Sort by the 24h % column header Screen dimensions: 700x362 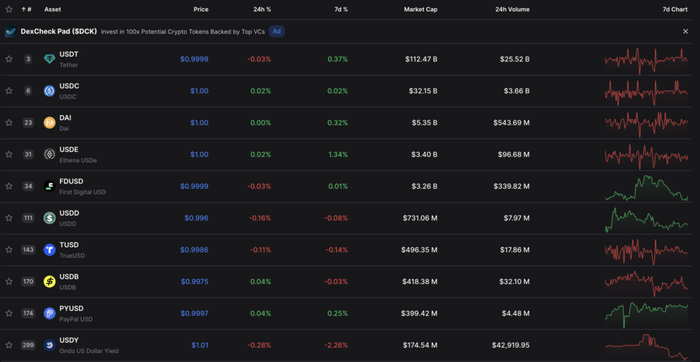pyautogui.click(x=262, y=9)
